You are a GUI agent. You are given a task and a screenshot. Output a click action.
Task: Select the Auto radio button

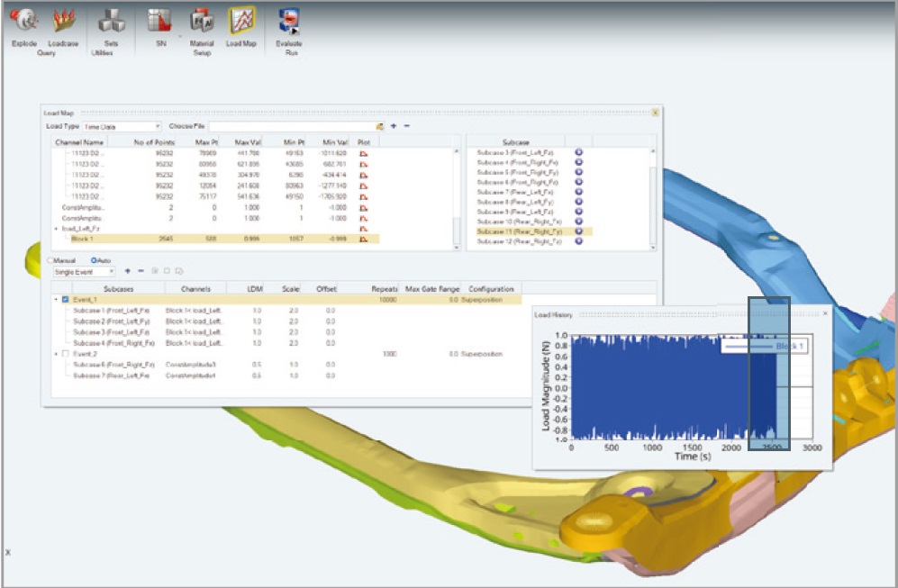tap(93, 259)
